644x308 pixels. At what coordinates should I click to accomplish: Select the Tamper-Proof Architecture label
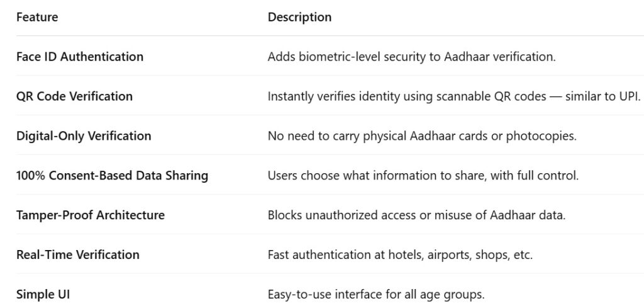(x=91, y=215)
